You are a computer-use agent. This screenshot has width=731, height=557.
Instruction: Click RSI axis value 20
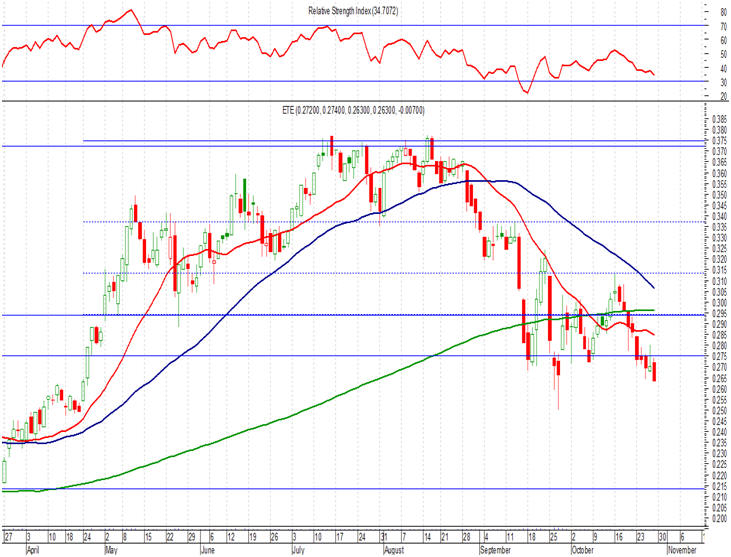[724, 96]
